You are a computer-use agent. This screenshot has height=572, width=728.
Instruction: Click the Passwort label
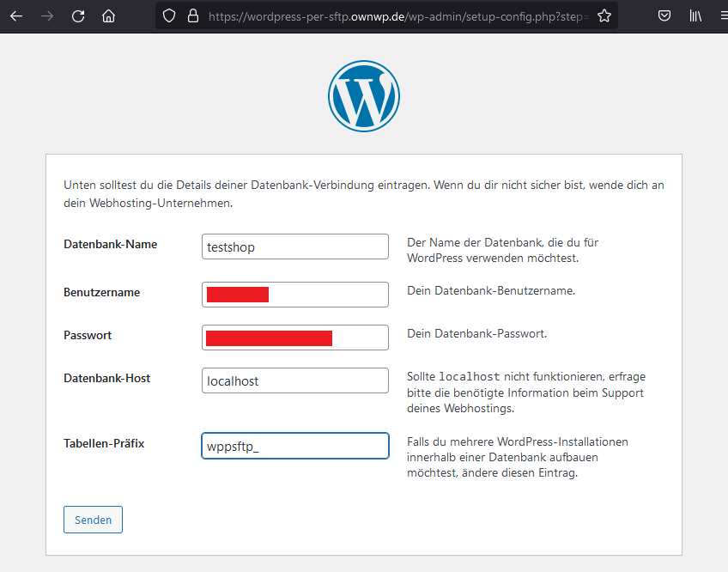click(x=88, y=336)
